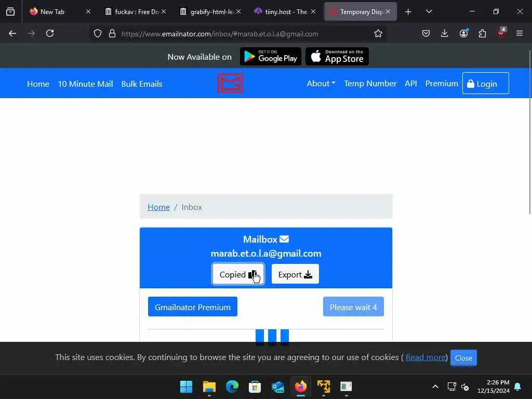Close the cookie notice banner
The height and width of the screenshot is (399, 532).
[x=463, y=357]
